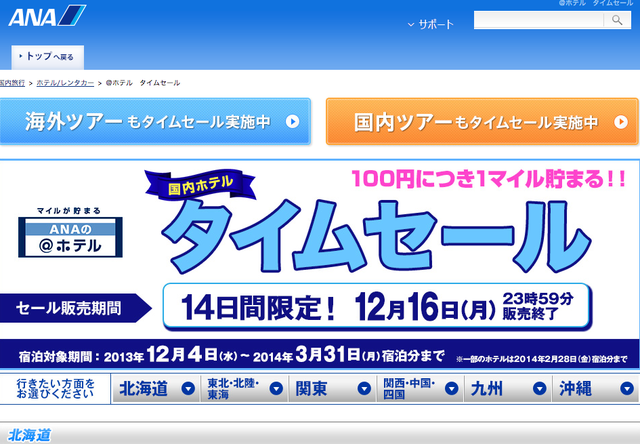The width and height of the screenshot is (640, 444).
Task: Click the down arrow beside 沖縄
Action: coord(627,388)
